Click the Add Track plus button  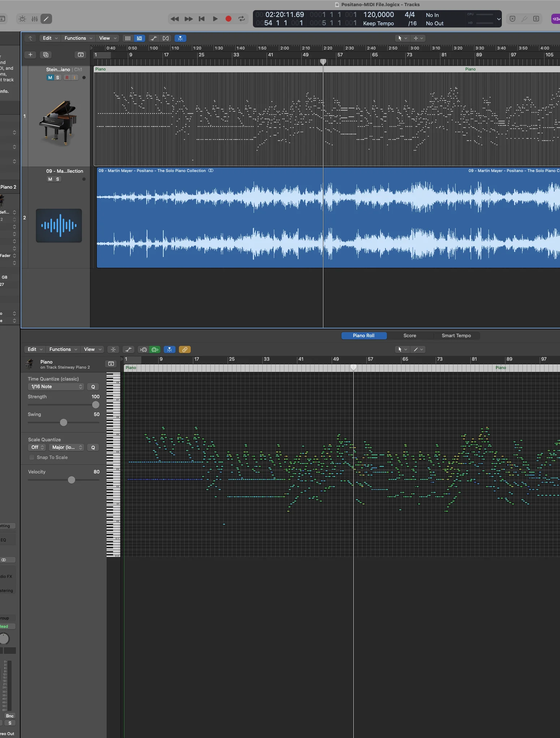[30, 55]
